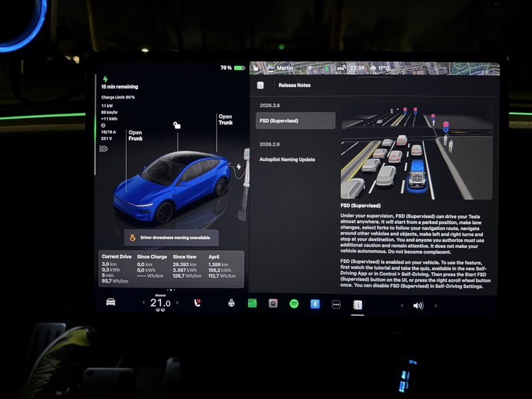The width and height of the screenshot is (532, 399).
Task: Tap the 11°C weather indicator
Action: (x=380, y=68)
